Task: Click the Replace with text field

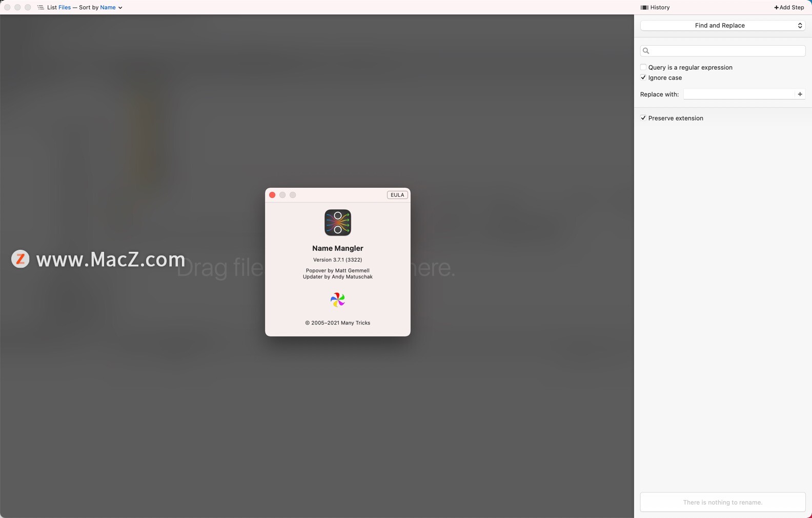Action: pos(739,94)
